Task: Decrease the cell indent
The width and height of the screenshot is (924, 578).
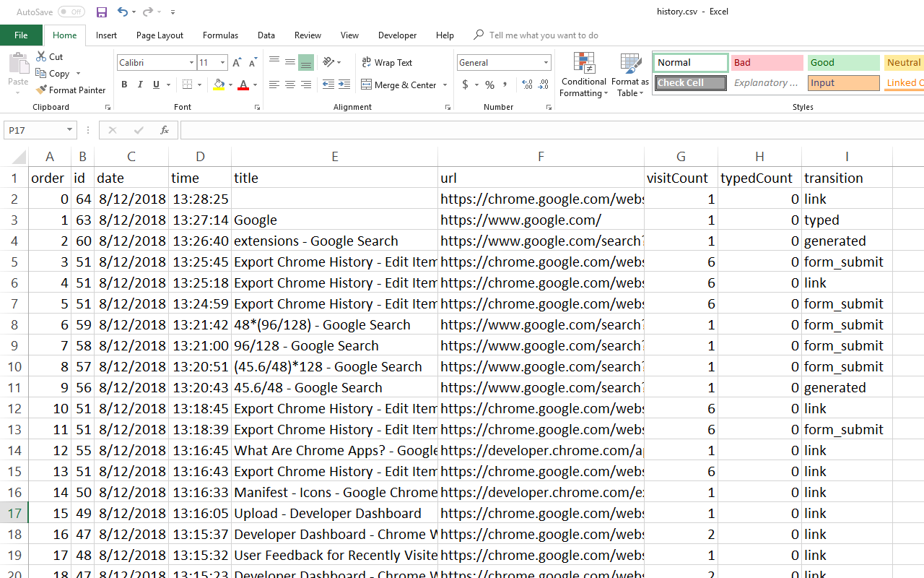Action: click(x=328, y=85)
